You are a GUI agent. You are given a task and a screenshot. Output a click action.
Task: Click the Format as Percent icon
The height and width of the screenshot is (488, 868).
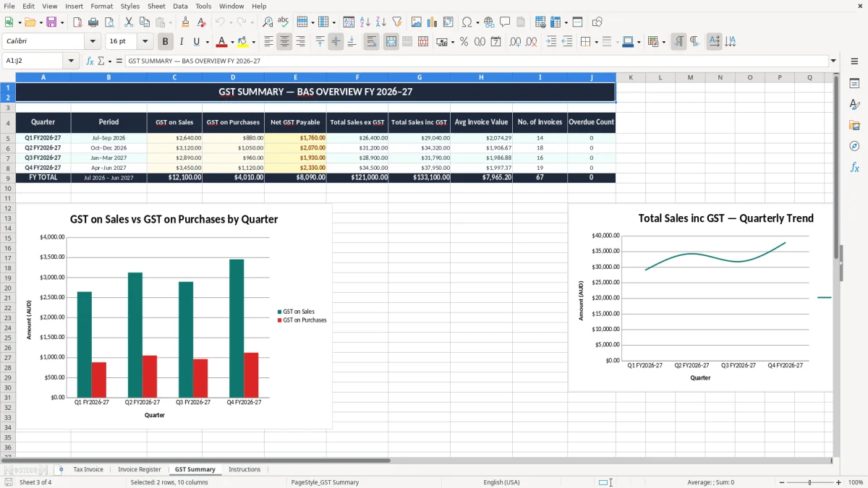(464, 42)
